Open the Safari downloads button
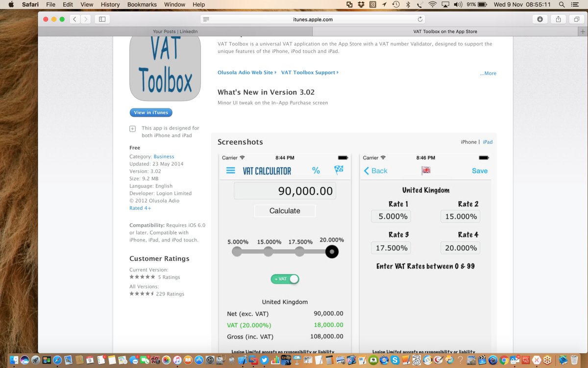The image size is (588, 368). (x=540, y=19)
